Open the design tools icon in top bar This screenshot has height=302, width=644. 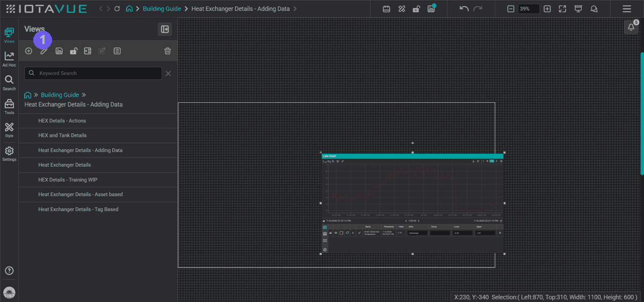point(401,9)
